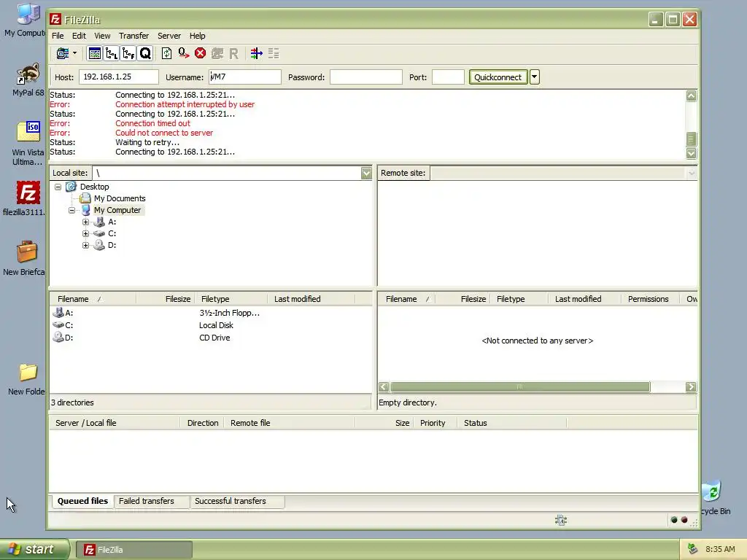Open the View menu

click(x=102, y=36)
